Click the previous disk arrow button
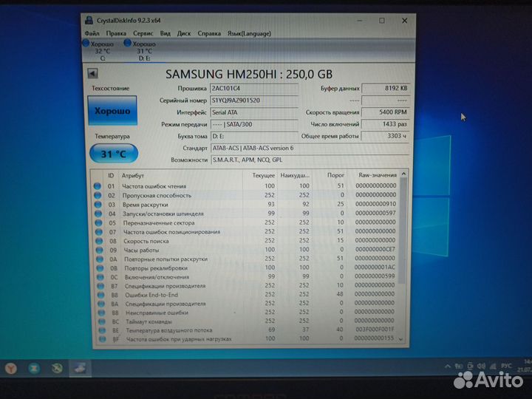The width and height of the screenshot is (532, 399). coord(92,73)
